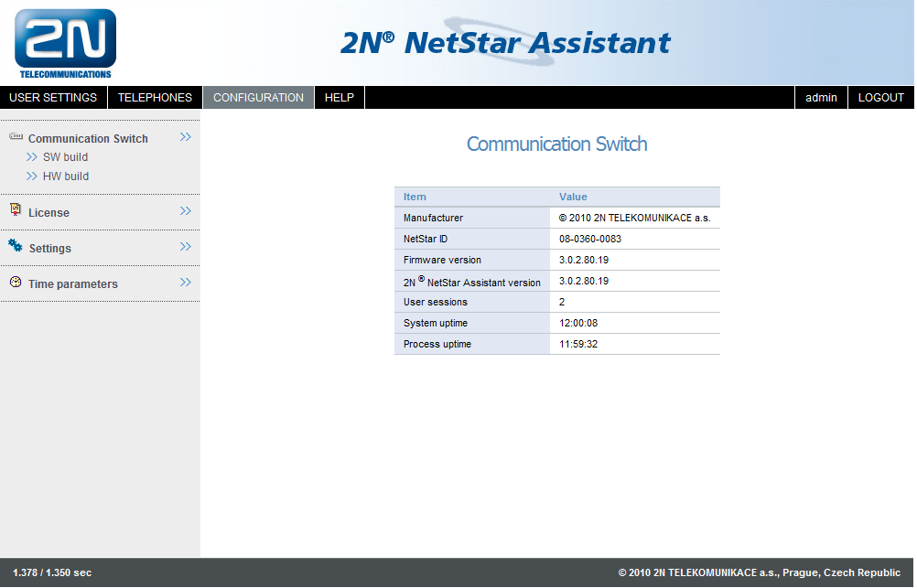The height and width of the screenshot is (588, 917).
Task: Click the Communication Switch page heading
Action: pyautogui.click(x=556, y=144)
